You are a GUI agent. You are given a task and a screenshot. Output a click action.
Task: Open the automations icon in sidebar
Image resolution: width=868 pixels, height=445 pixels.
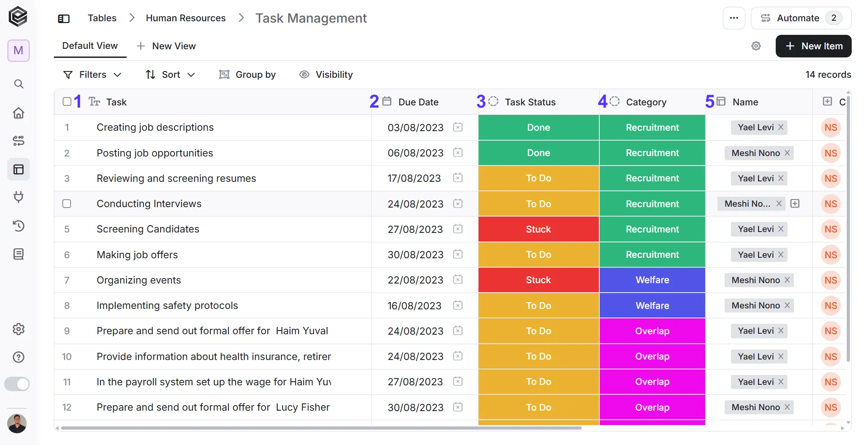[19, 141]
